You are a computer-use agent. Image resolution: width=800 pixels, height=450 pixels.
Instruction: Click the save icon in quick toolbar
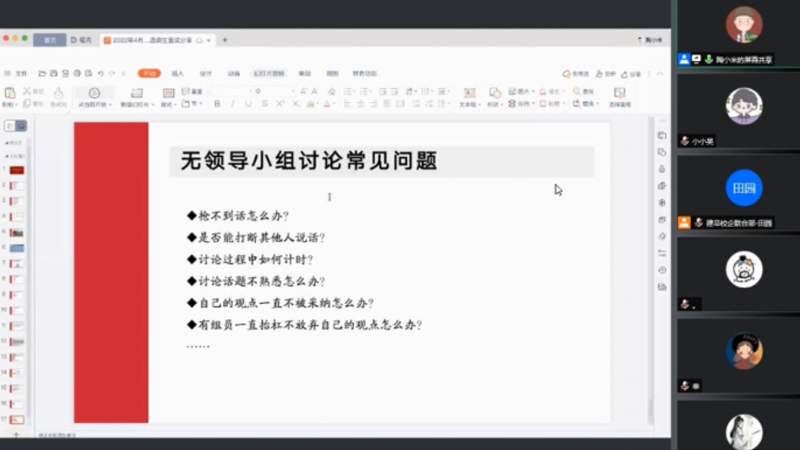coord(54,73)
